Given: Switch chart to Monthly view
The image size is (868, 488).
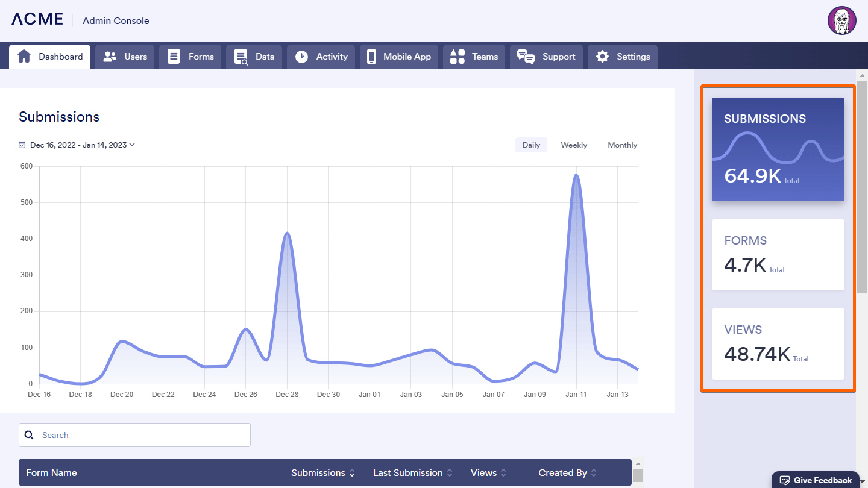Looking at the screenshot, I should (622, 145).
